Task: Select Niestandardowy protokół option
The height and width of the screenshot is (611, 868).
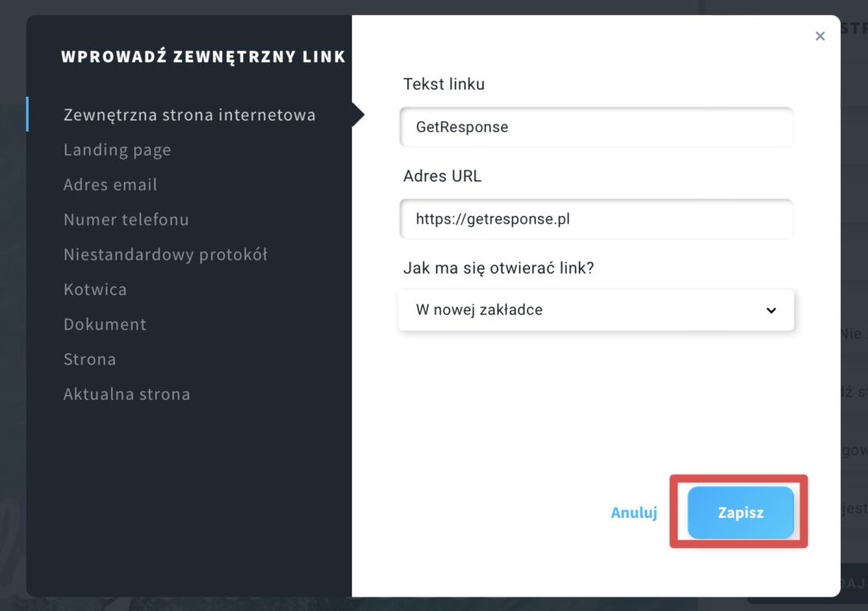Action: tap(165, 254)
